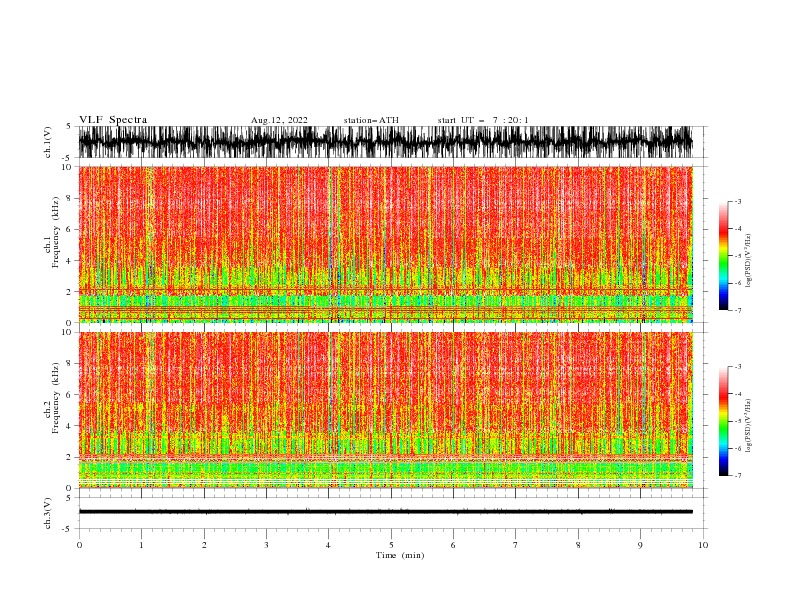792x612 pixels.
Task: Select the date label "Aug.12, 2022"
Action: coord(279,120)
